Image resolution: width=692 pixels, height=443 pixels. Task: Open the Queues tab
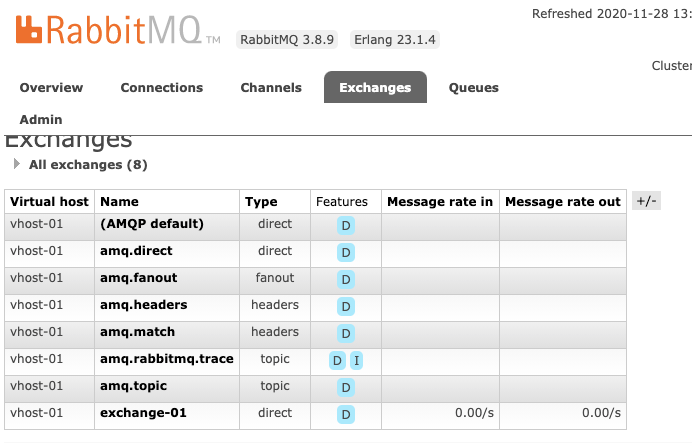(474, 87)
